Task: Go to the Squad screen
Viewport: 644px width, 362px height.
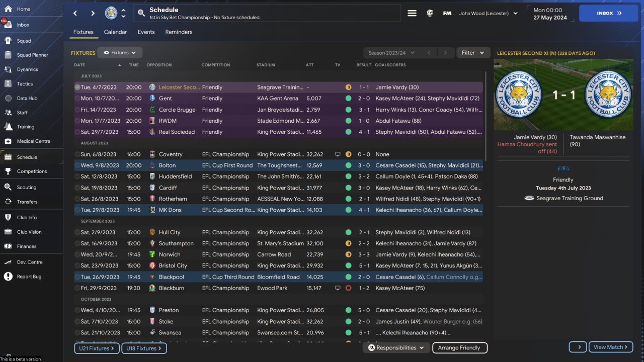Action: pyautogui.click(x=32, y=41)
